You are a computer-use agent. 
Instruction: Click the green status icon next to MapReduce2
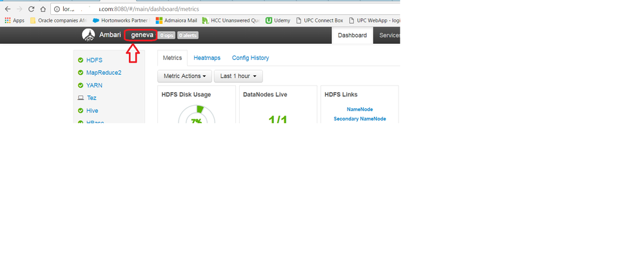pyautogui.click(x=81, y=73)
